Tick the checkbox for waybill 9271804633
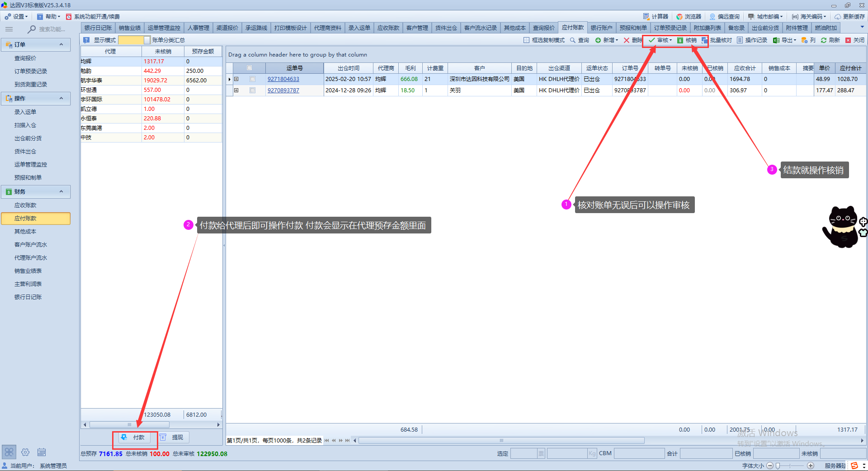868x471 pixels. click(x=253, y=79)
